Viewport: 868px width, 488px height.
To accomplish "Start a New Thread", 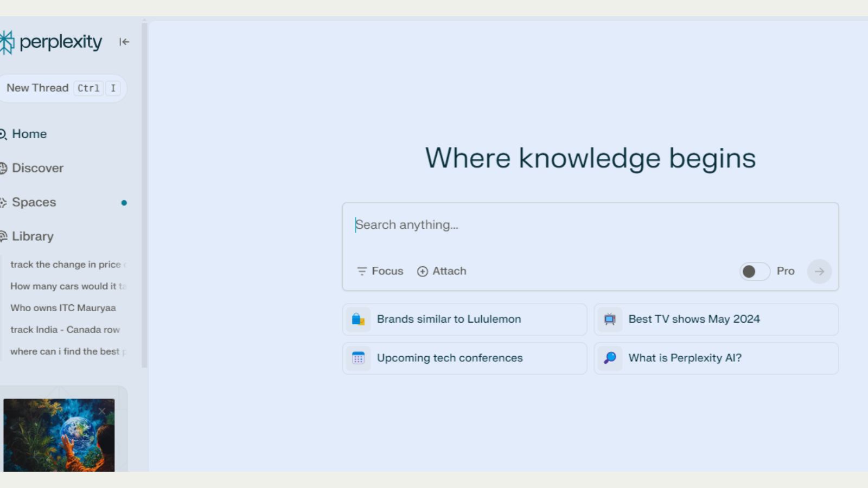I will tap(38, 88).
